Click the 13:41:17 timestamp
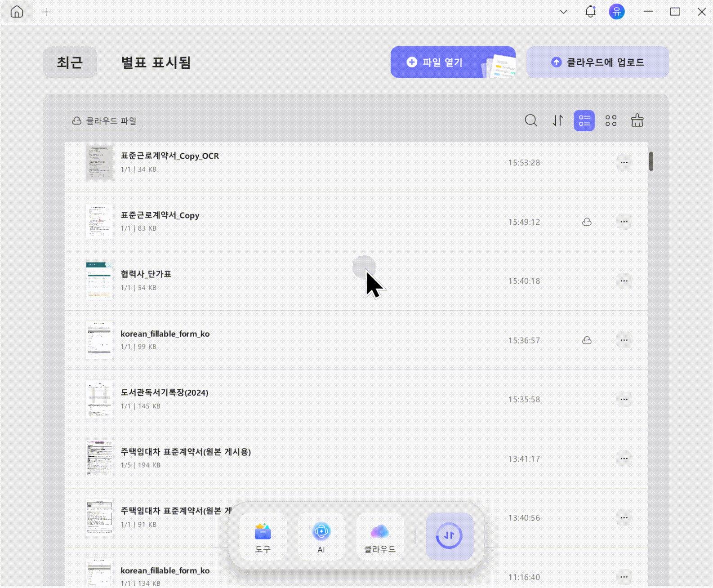 point(524,459)
